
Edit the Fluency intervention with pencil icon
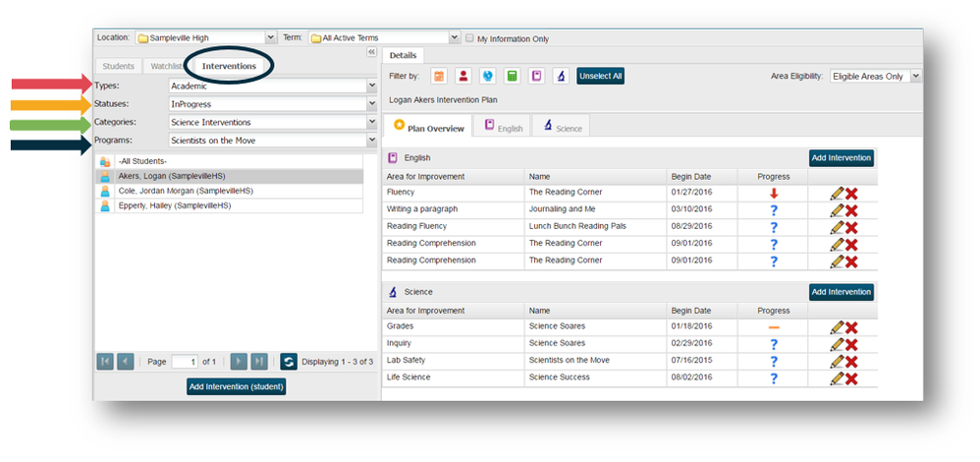pos(837,194)
